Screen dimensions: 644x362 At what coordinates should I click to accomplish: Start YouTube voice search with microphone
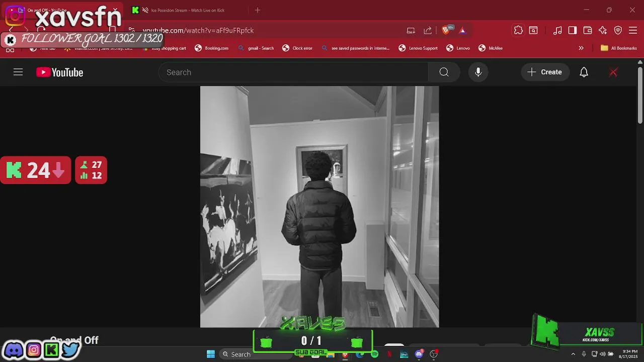tap(478, 72)
